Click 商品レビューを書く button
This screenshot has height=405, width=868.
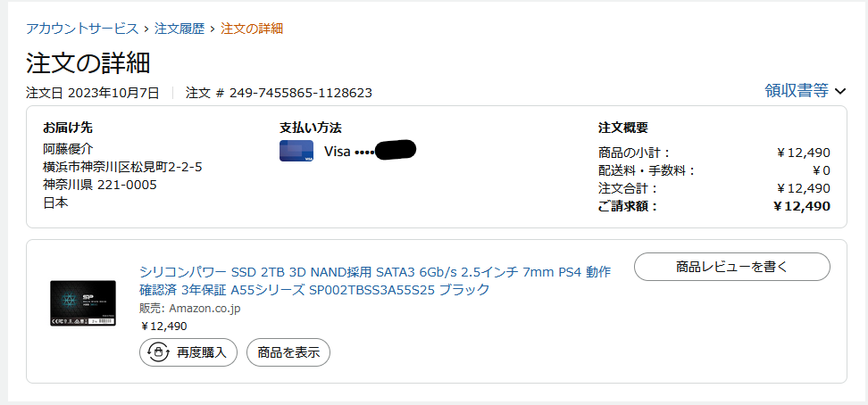click(732, 266)
